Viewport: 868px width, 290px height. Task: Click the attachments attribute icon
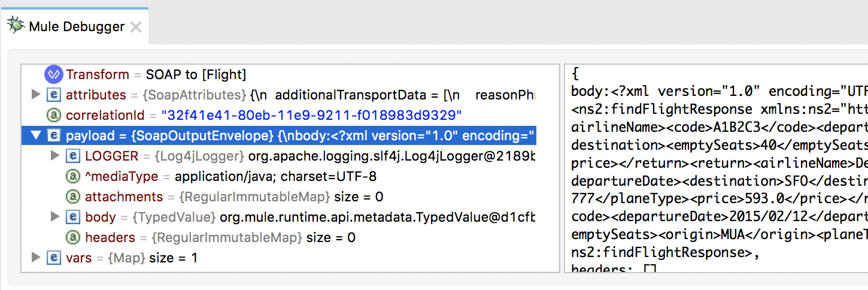click(x=73, y=197)
